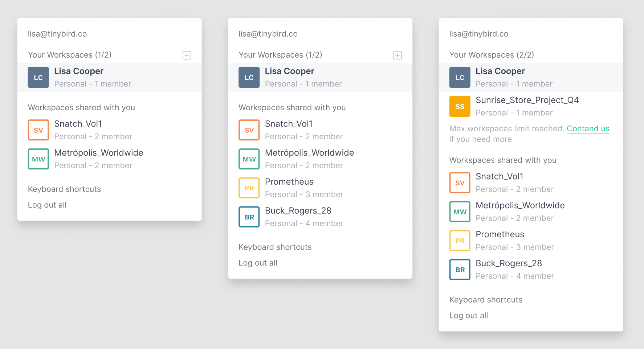Click the MW avatar in the left panel
Image resolution: width=644 pixels, height=349 pixels.
pyautogui.click(x=38, y=159)
